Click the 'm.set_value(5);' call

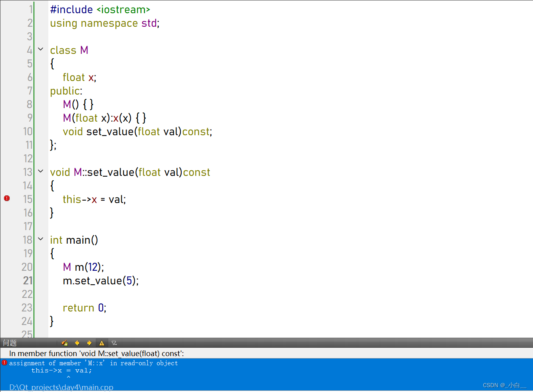101,281
